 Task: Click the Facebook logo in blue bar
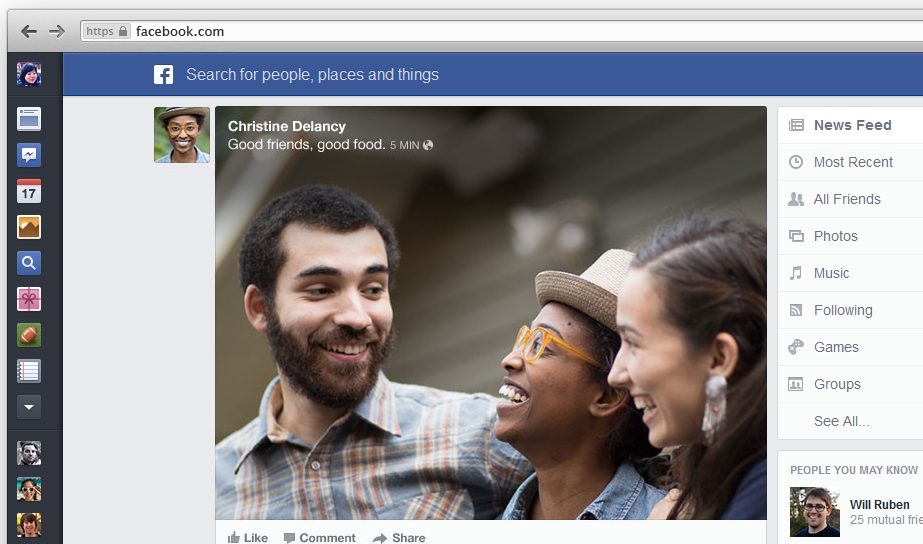tap(164, 75)
